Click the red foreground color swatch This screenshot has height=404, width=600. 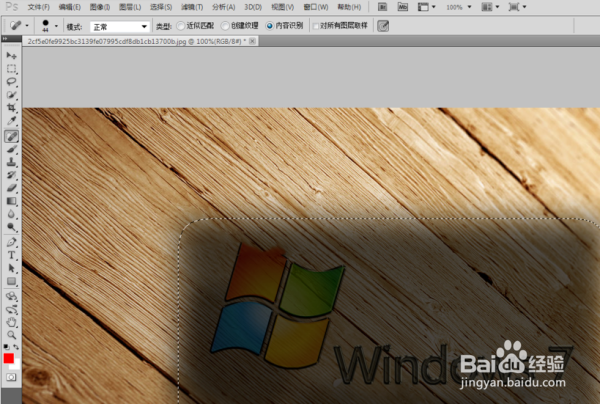(8, 358)
